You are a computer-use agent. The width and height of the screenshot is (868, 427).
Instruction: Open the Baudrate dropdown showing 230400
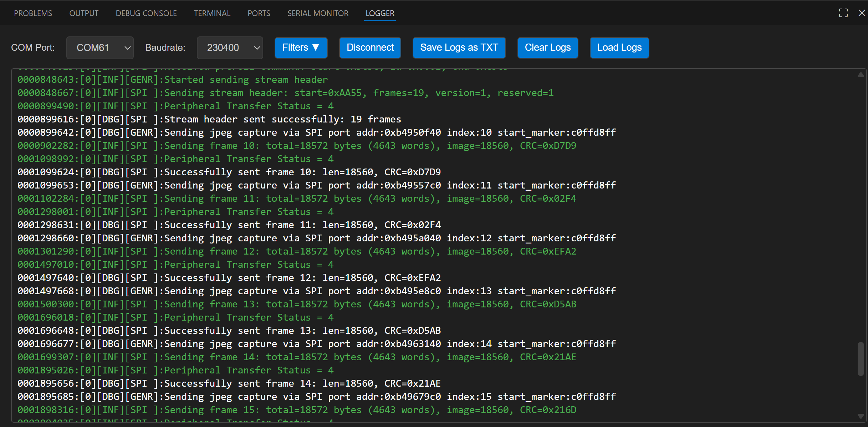(x=230, y=47)
